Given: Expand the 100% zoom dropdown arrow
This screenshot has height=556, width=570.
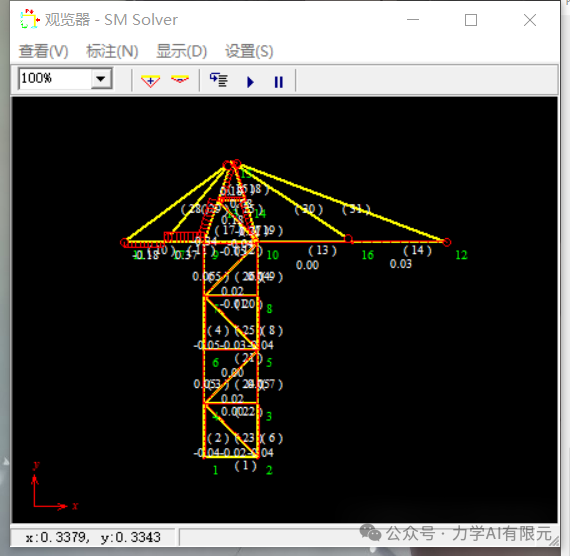Looking at the screenshot, I should pos(101,78).
